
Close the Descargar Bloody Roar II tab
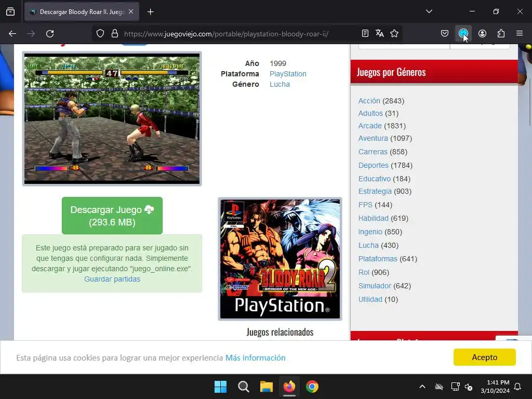[x=131, y=12]
